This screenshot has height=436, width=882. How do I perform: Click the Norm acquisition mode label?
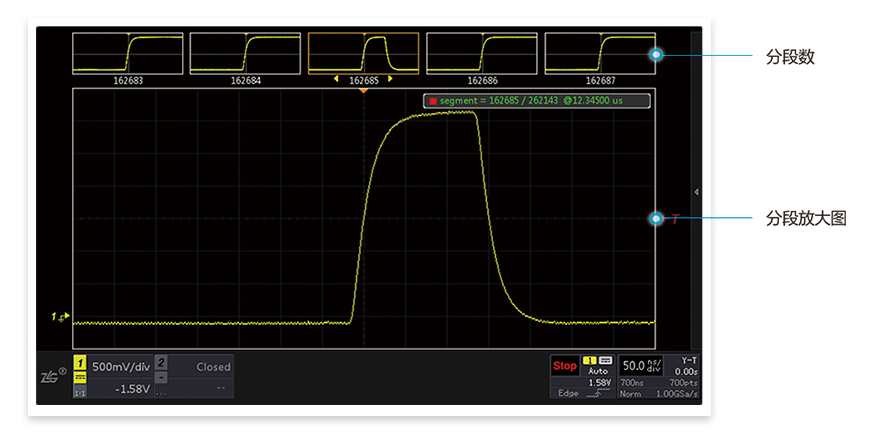tap(631, 394)
